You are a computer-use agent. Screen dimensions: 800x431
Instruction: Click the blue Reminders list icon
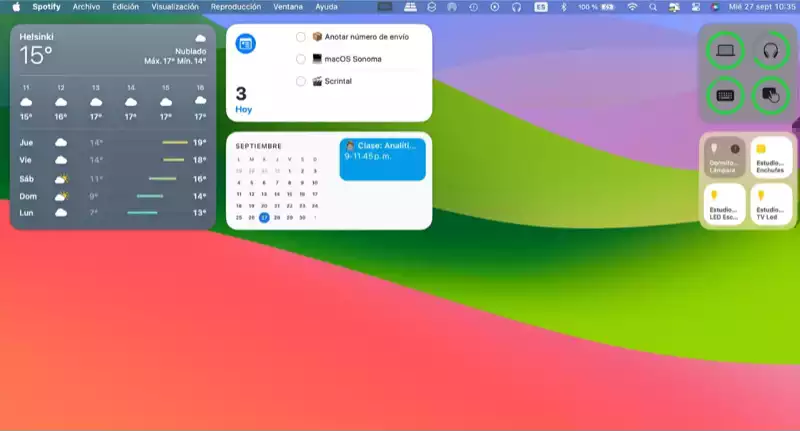click(245, 44)
